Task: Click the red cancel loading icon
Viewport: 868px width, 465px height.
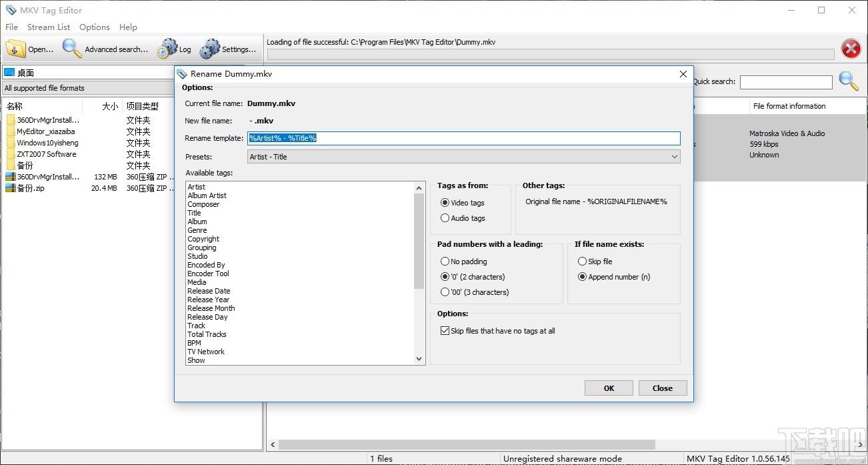Action: point(851,49)
